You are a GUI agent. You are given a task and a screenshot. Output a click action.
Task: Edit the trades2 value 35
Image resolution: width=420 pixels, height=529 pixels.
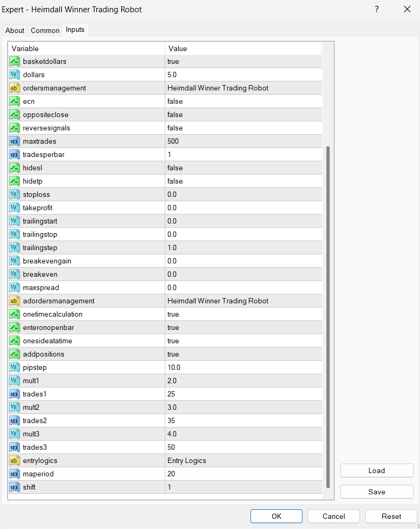243,421
